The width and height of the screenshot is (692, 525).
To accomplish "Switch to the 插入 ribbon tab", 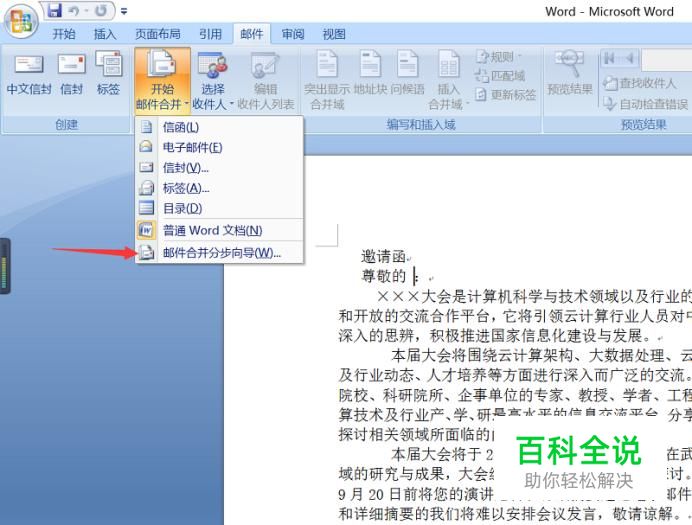I will click(105, 34).
